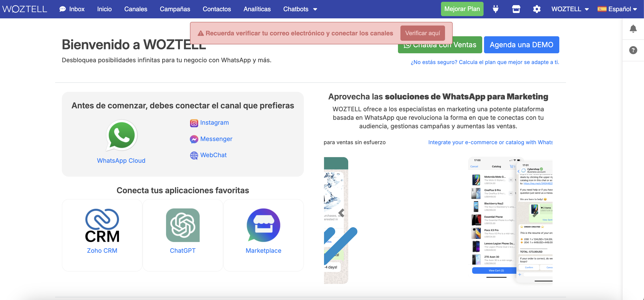The width and height of the screenshot is (644, 300).
Task: Click the carousel previous arrow
Action: (x=341, y=213)
